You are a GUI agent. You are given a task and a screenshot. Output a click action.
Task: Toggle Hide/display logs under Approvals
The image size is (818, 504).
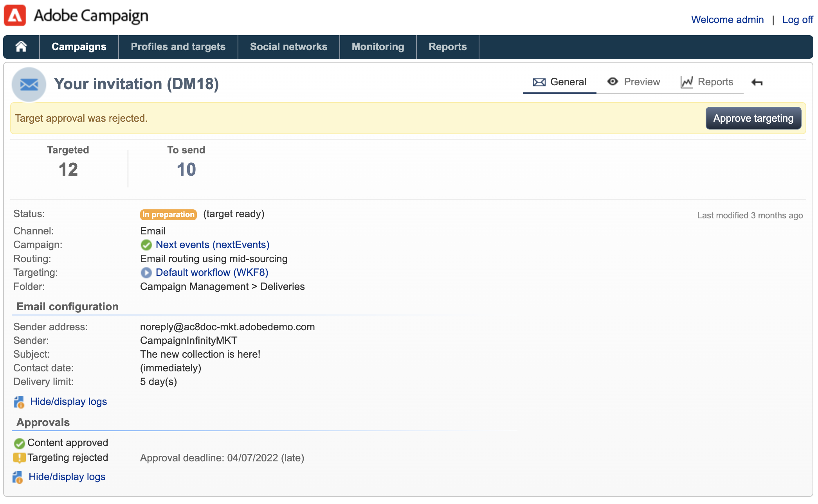(67, 477)
